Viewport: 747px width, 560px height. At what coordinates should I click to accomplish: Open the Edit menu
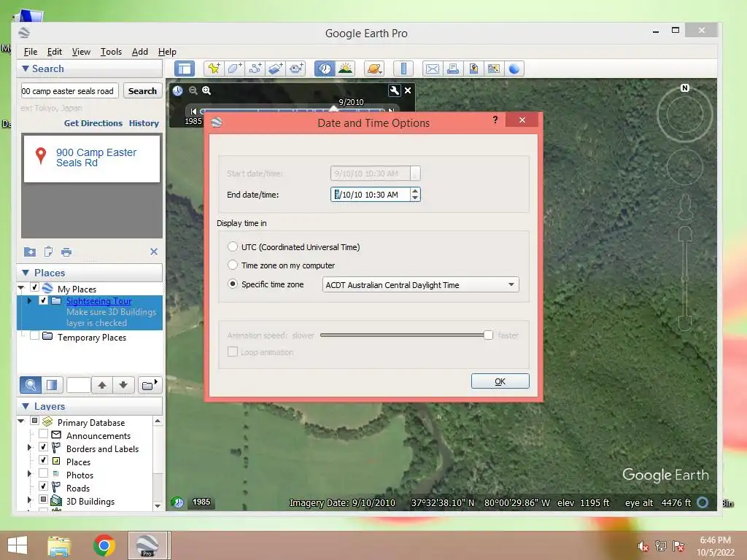tap(54, 52)
